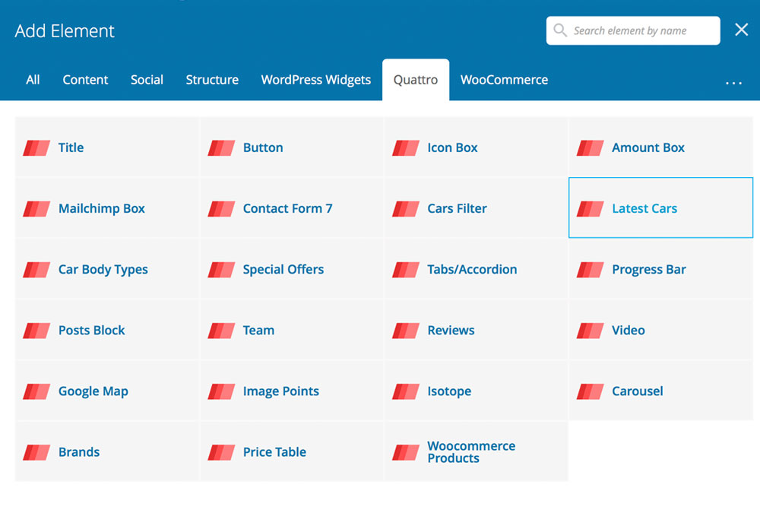This screenshot has width=760, height=532.
Task: Click the red icon beside Mailchimp Box
Action: (36, 209)
